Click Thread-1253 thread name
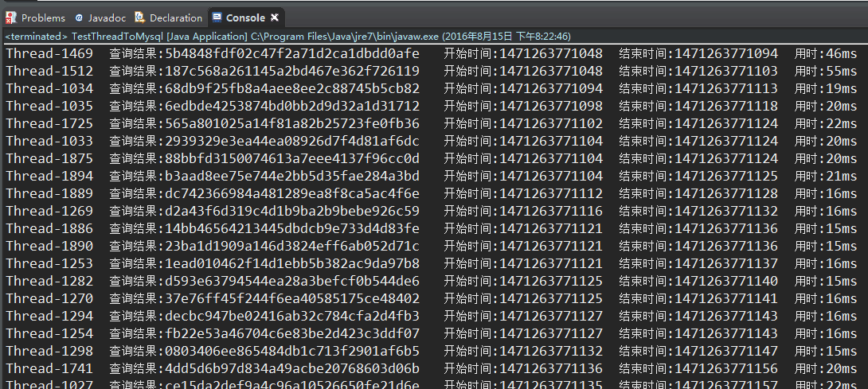The height and width of the screenshot is (389, 868). (x=49, y=263)
